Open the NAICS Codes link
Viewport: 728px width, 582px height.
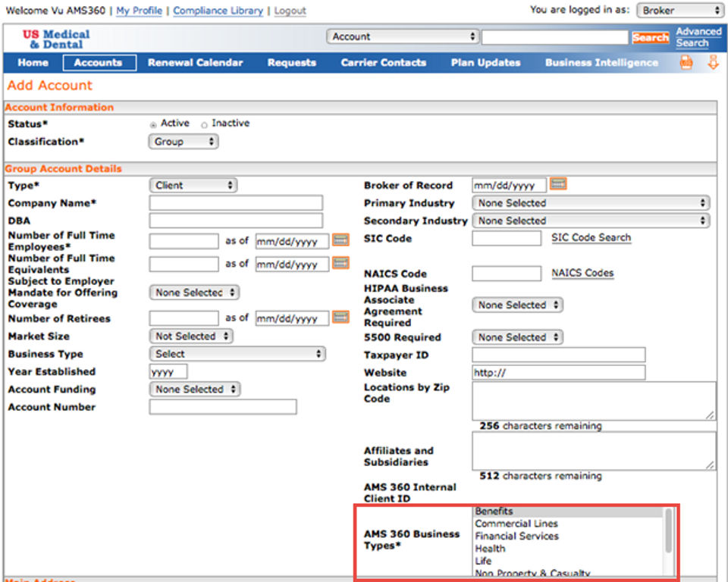coord(582,273)
